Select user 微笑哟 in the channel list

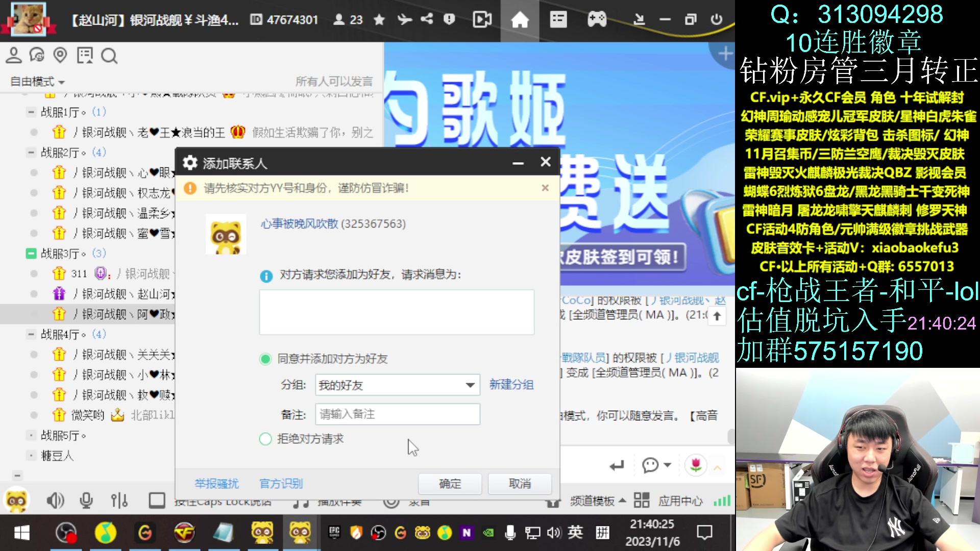point(88,415)
